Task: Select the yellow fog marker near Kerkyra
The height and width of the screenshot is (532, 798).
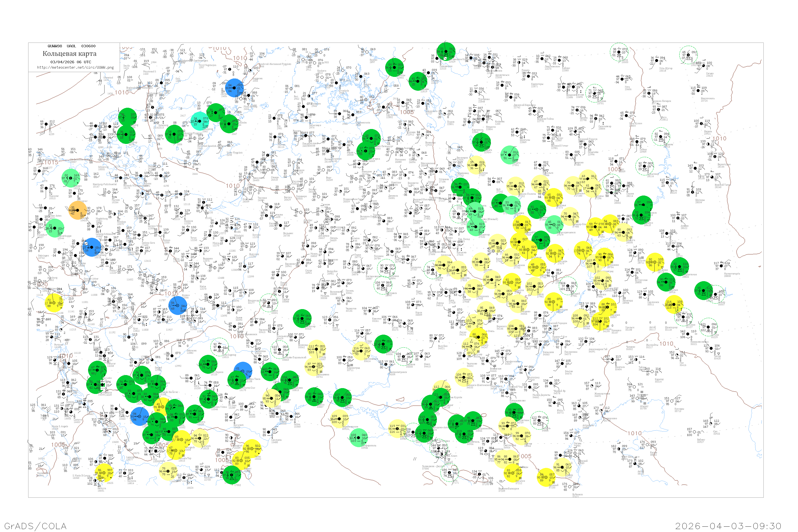Action: click(x=103, y=473)
